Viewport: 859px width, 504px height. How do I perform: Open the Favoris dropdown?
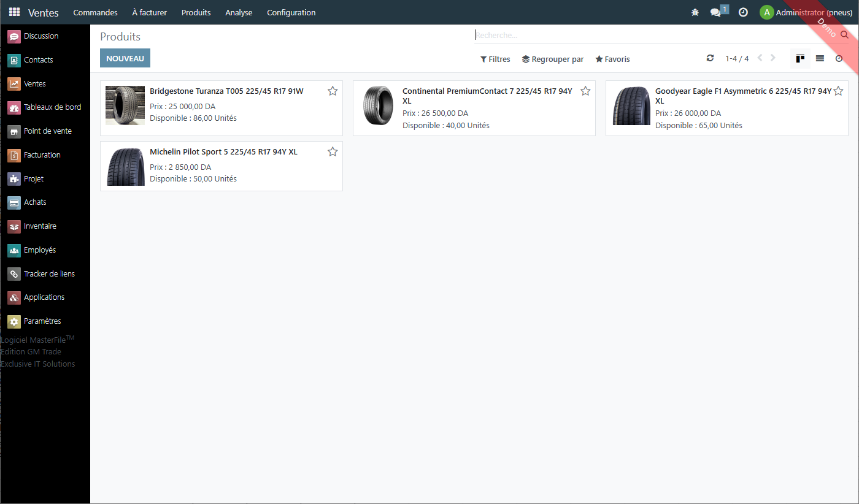612,59
